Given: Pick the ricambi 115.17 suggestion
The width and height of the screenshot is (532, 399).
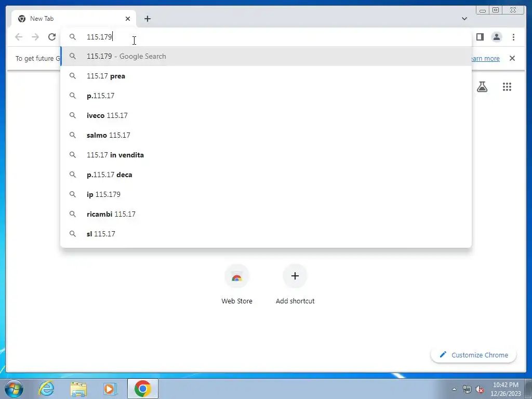Looking at the screenshot, I should (266, 214).
